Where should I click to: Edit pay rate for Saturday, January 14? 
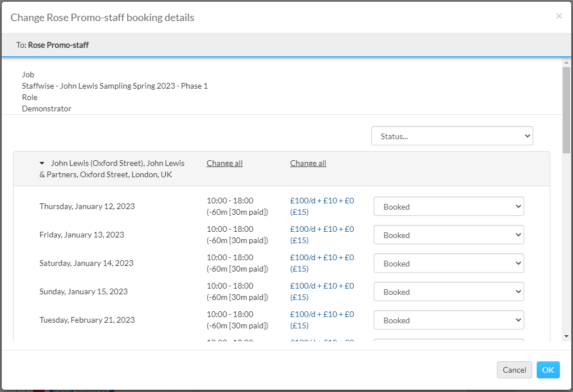322,263
